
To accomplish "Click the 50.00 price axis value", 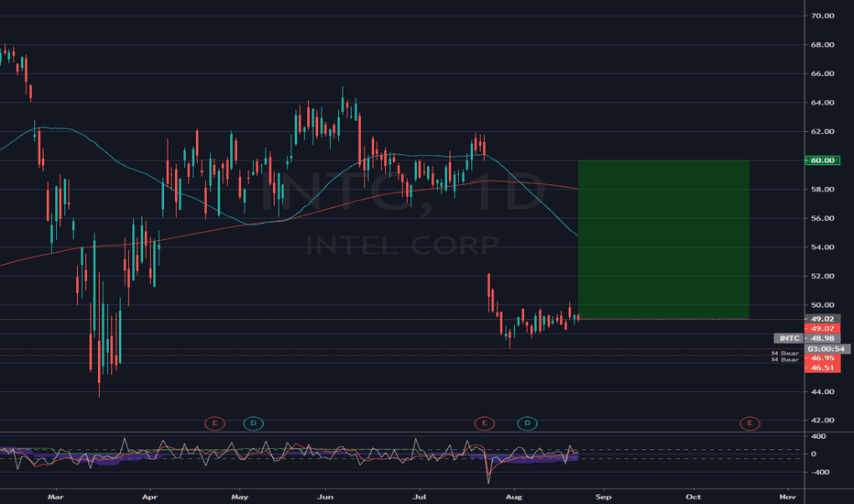I will pos(823,305).
